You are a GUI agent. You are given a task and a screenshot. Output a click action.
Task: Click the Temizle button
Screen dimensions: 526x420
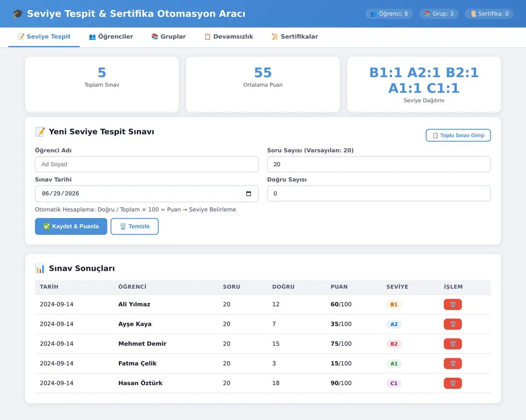tap(135, 226)
